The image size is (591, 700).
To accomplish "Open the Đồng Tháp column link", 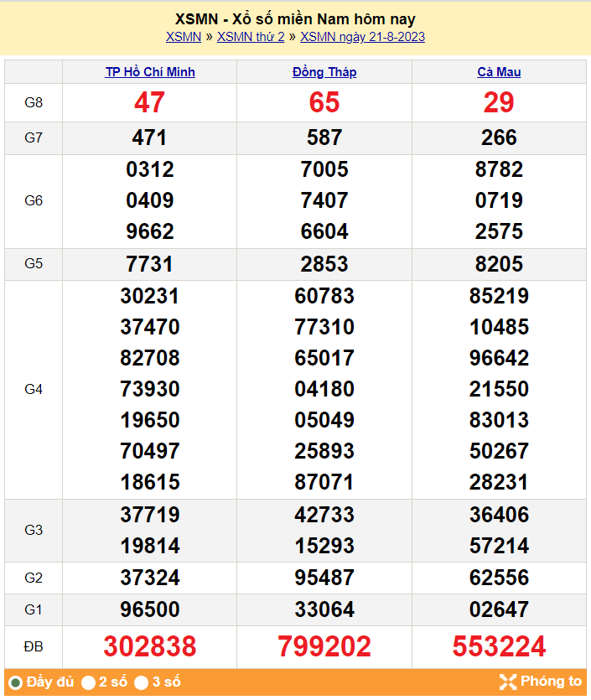I will click(324, 72).
